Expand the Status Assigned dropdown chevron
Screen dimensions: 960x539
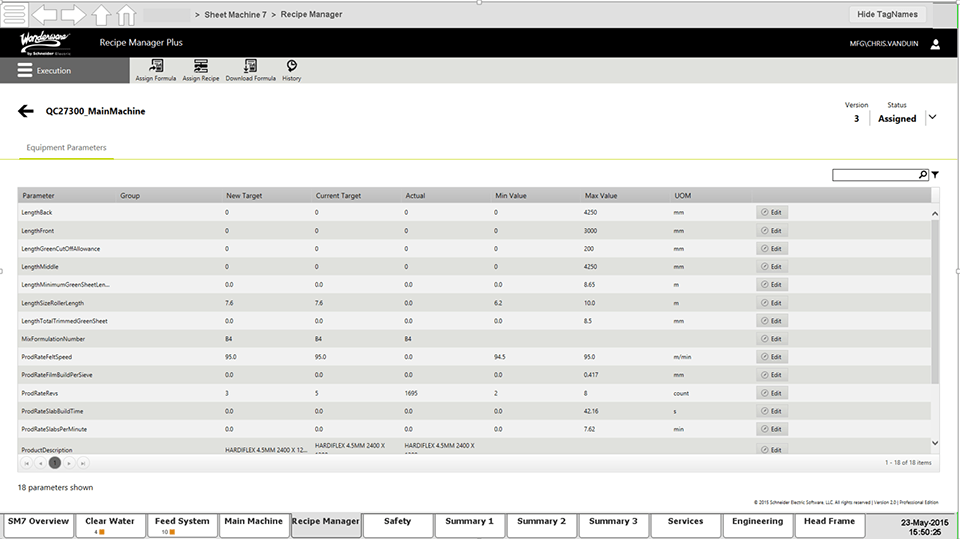coord(933,117)
